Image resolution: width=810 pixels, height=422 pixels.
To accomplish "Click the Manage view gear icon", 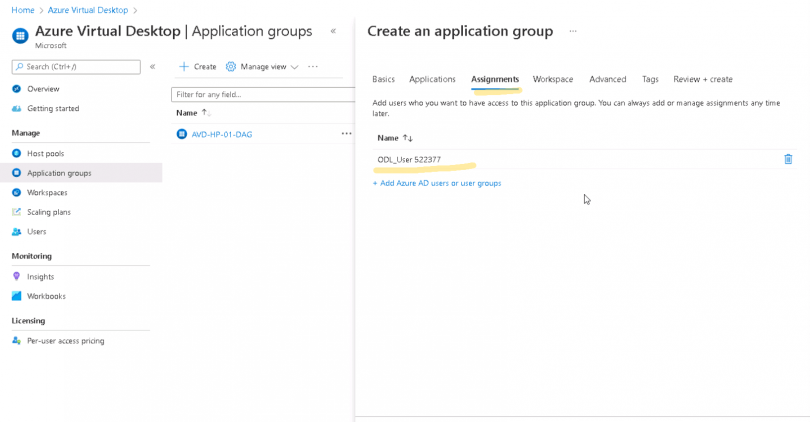I will click(230, 67).
